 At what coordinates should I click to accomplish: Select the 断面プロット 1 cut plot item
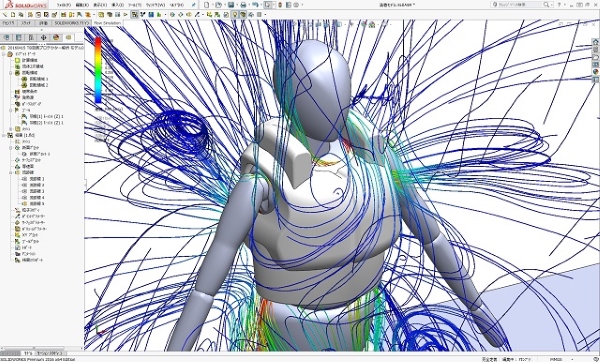40,154
